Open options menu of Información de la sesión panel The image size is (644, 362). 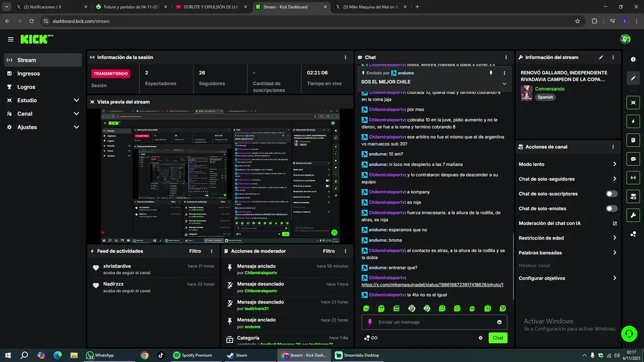click(x=345, y=57)
